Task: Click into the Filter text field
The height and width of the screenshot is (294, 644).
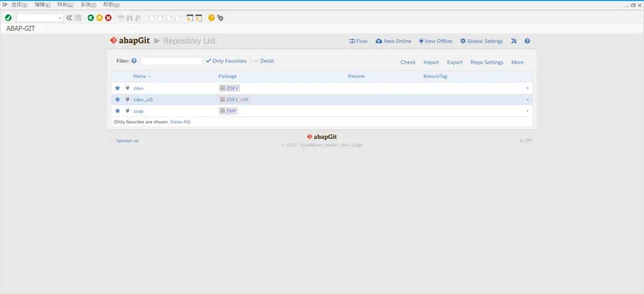Action: (172, 61)
